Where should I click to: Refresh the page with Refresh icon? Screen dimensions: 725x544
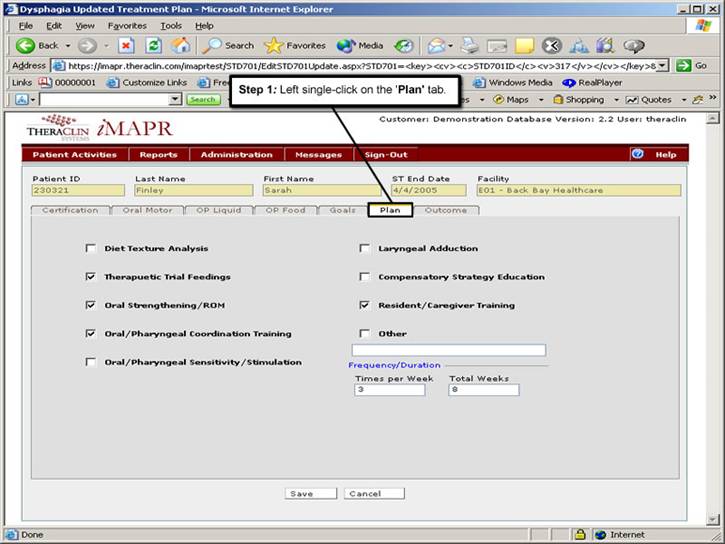click(153, 45)
